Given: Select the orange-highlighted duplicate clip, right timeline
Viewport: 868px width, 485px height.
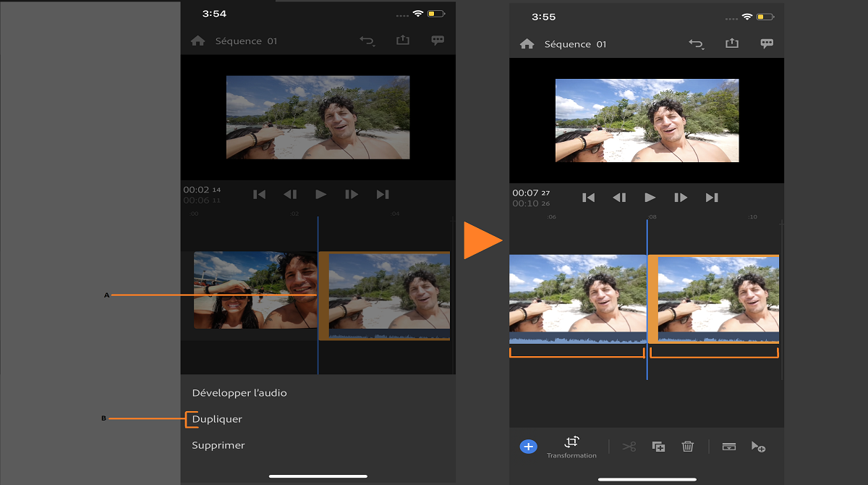Looking at the screenshot, I should pyautogui.click(x=714, y=299).
